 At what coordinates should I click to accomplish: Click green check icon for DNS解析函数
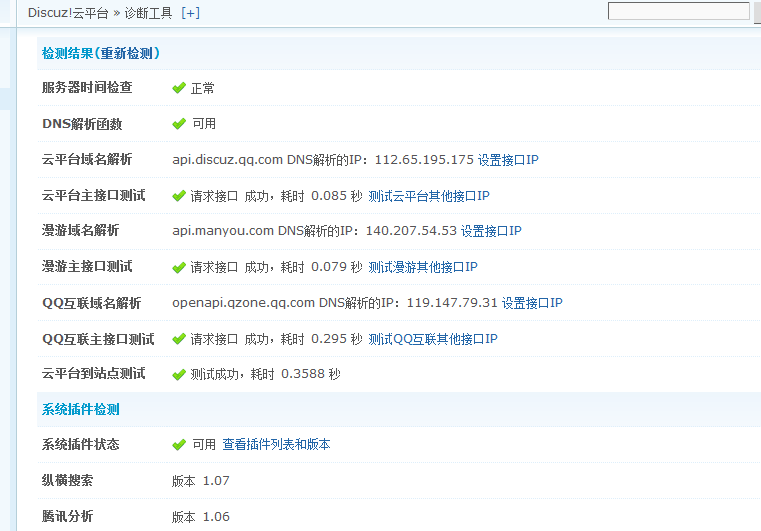pyautogui.click(x=179, y=124)
